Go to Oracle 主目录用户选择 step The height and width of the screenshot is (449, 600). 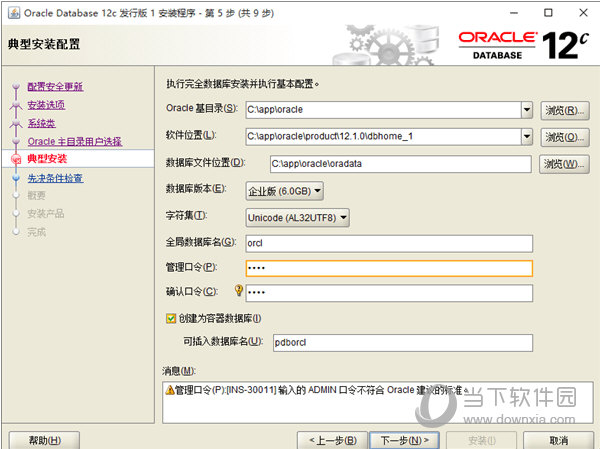[75, 142]
